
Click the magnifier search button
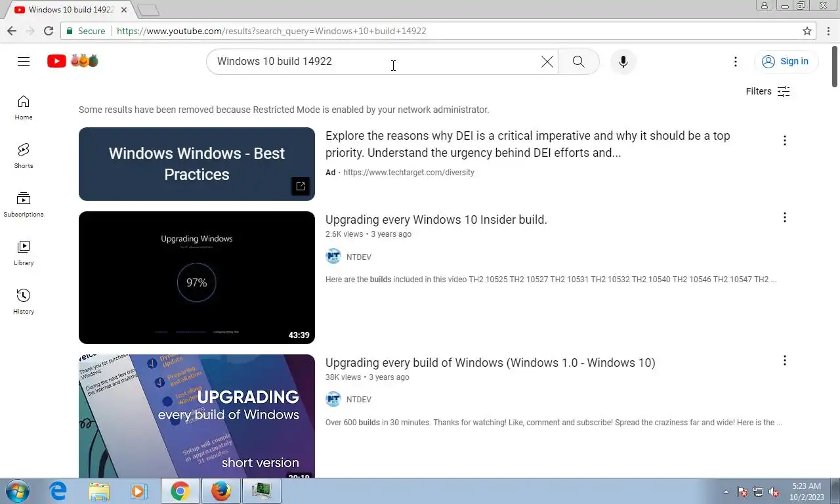pyautogui.click(x=578, y=62)
